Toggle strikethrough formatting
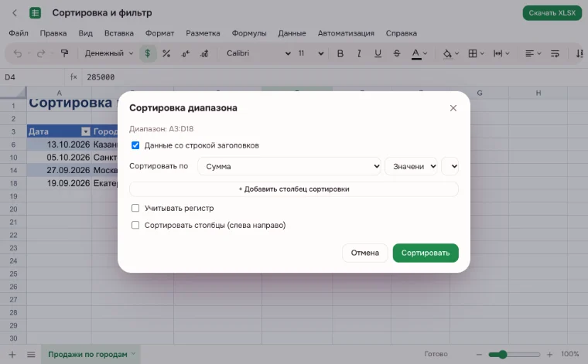Image resolution: width=588 pixels, height=364 pixels. [x=397, y=53]
